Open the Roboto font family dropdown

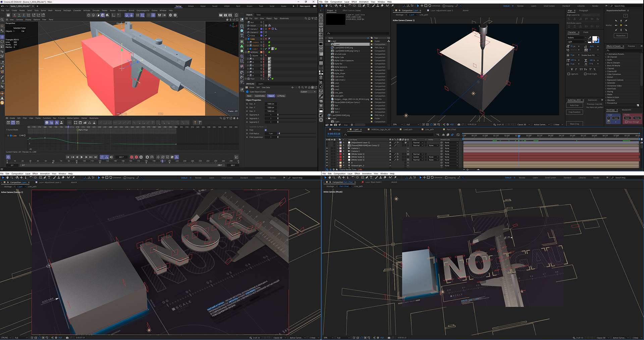577,38
